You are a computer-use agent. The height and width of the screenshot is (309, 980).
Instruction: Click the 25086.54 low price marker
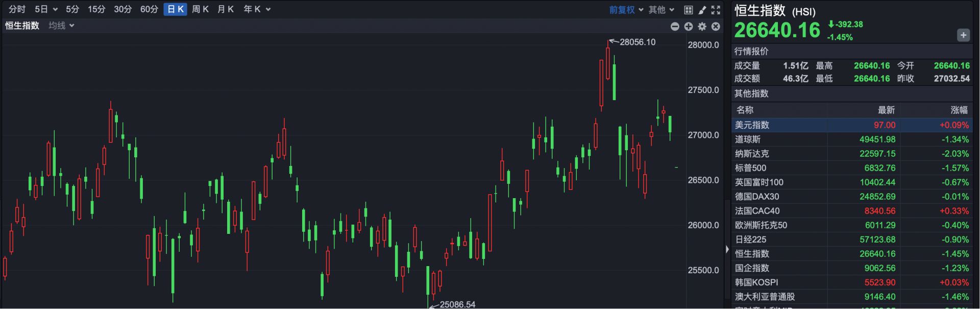[457, 304]
